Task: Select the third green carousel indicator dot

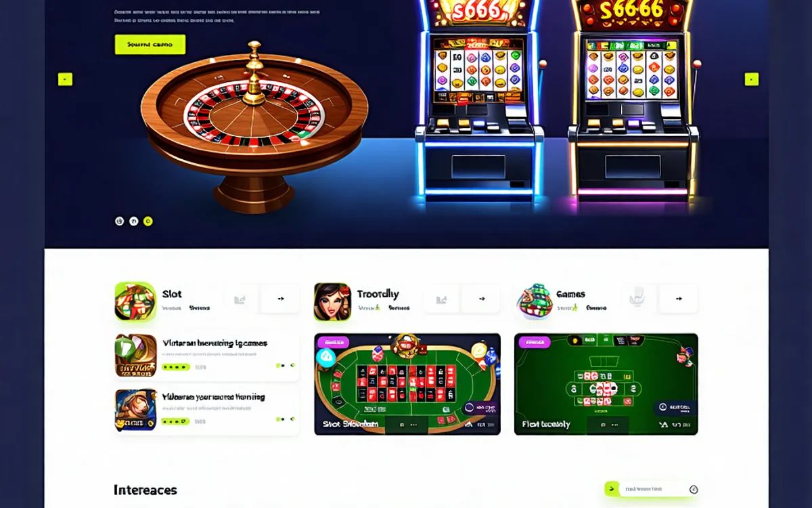Action: click(148, 221)
